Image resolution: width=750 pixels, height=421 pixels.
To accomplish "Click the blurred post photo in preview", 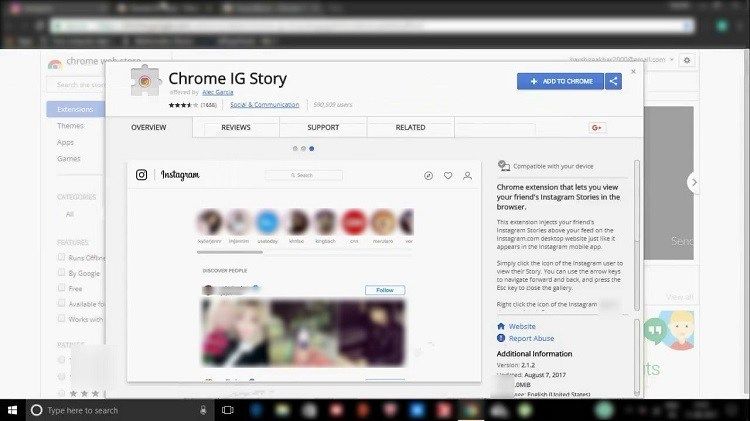I will pyautogui.click(x=303, y=332).
